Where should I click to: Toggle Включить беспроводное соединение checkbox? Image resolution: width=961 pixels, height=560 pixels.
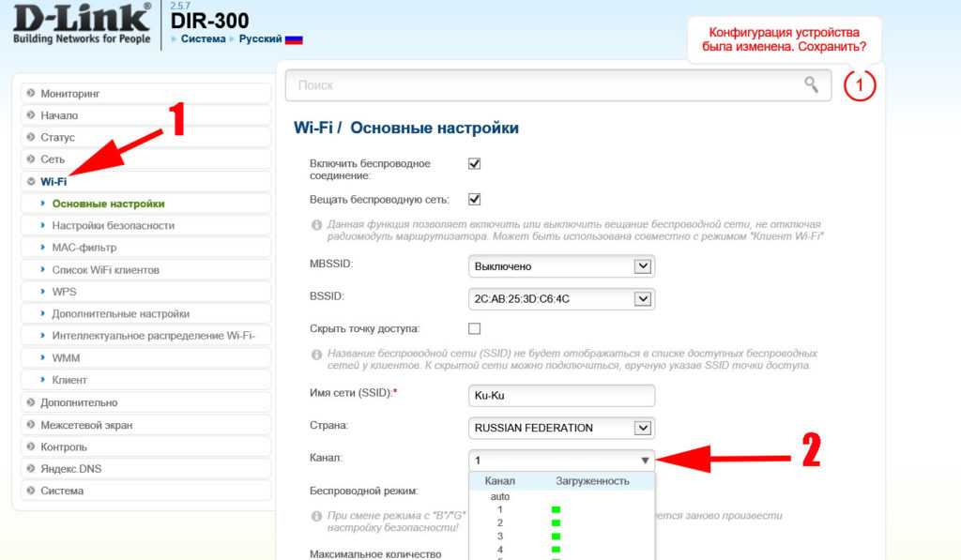click(x=474, y=164)
